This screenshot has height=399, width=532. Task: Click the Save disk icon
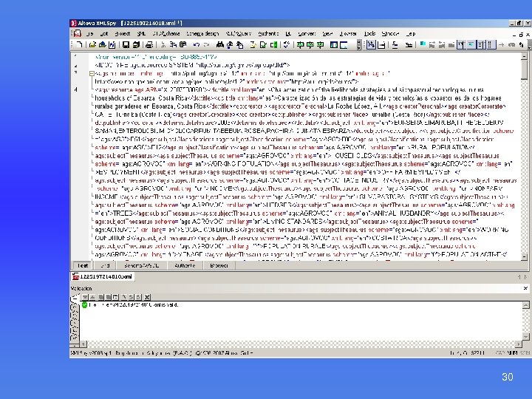point(126,44)
